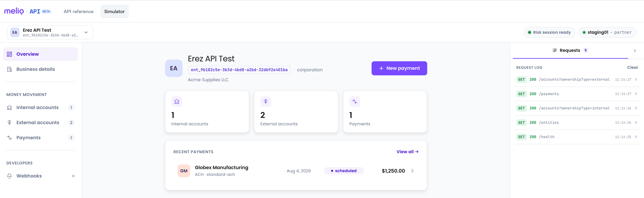Open the External accounts summary card
644x198 pixels.
[x=296, y=112]
